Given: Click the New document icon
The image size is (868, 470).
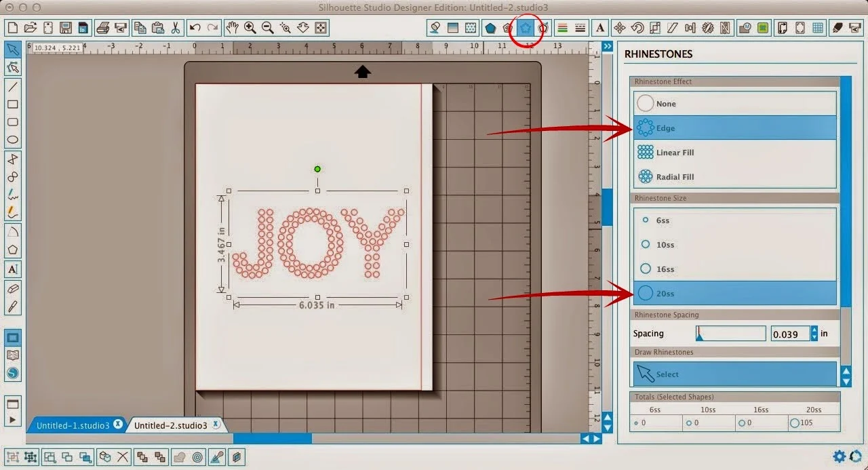Looking at the screenshot, I should [12, 28].
